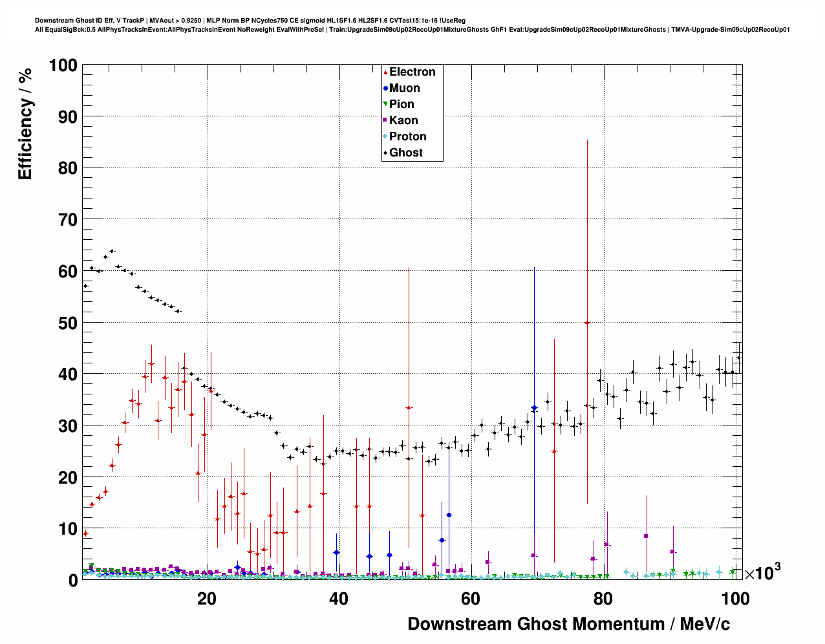Click y-axis tick label '90'
This screenshot has width=825, height=644.
pyautogui.click(x=68, y=116)
